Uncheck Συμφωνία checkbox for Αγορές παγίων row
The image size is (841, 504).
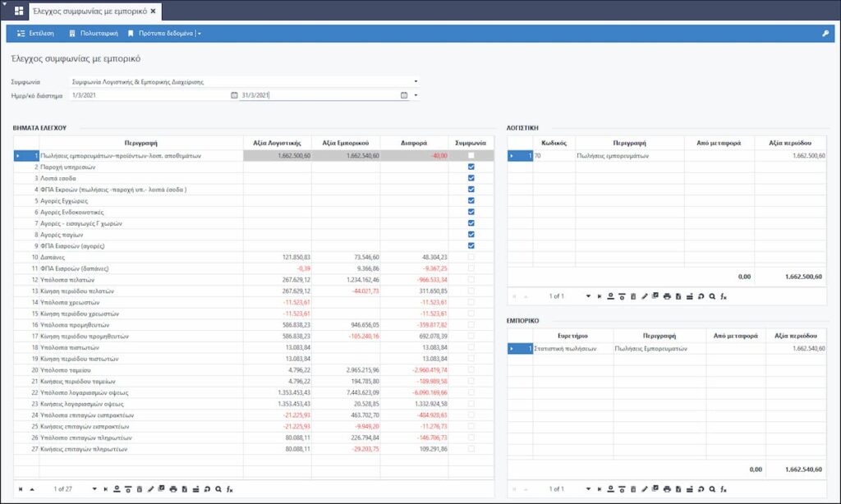click(471, 234)
